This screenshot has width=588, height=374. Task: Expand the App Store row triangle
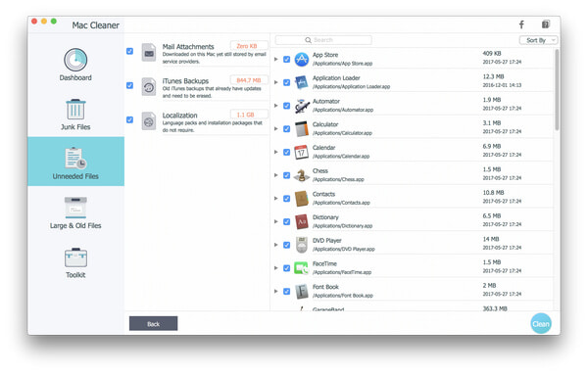(x=276, y=59)
